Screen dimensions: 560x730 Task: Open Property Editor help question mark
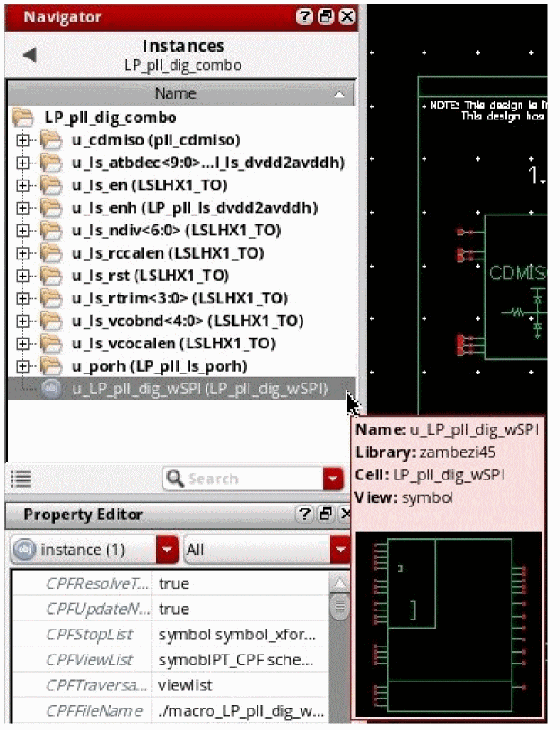coord(305,515)
